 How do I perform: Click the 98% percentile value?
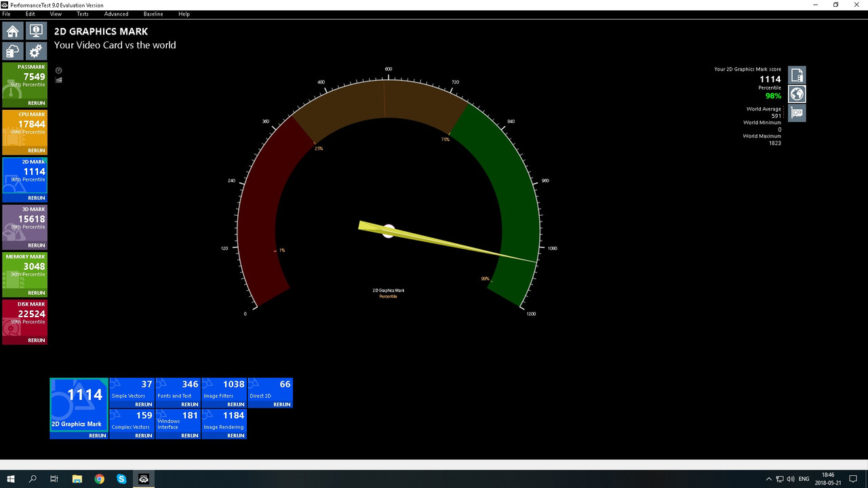pyautogui.click(x=773, y=96)
